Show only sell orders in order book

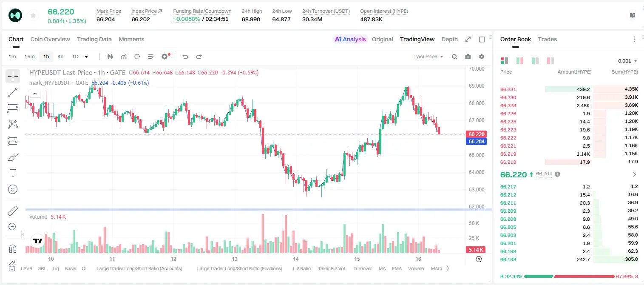(x=550, y=61)
